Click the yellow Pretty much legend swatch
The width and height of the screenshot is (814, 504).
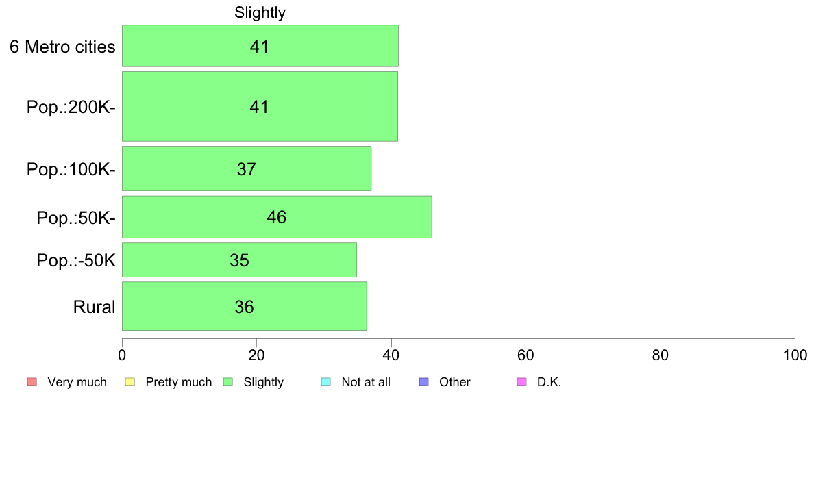coord(130,381)
